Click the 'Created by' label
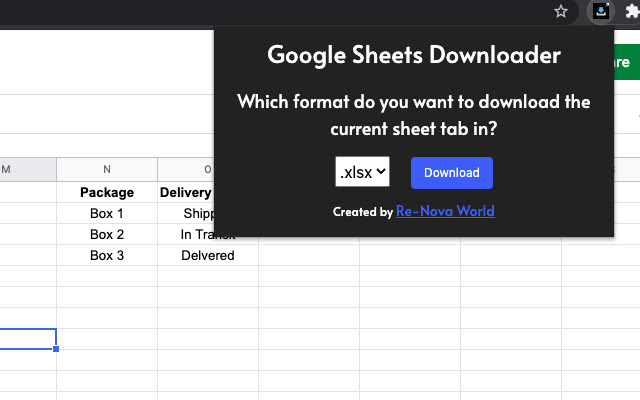Image resolution: width=640 pixels, height=400 pixels. pyautogui.click(x=363, y=212)
